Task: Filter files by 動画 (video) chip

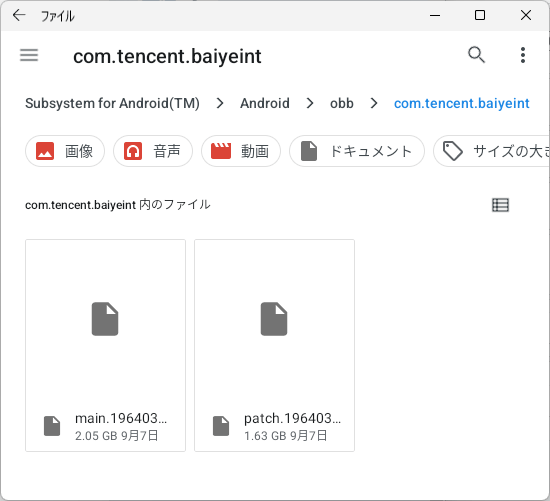Action: point(241,151)
